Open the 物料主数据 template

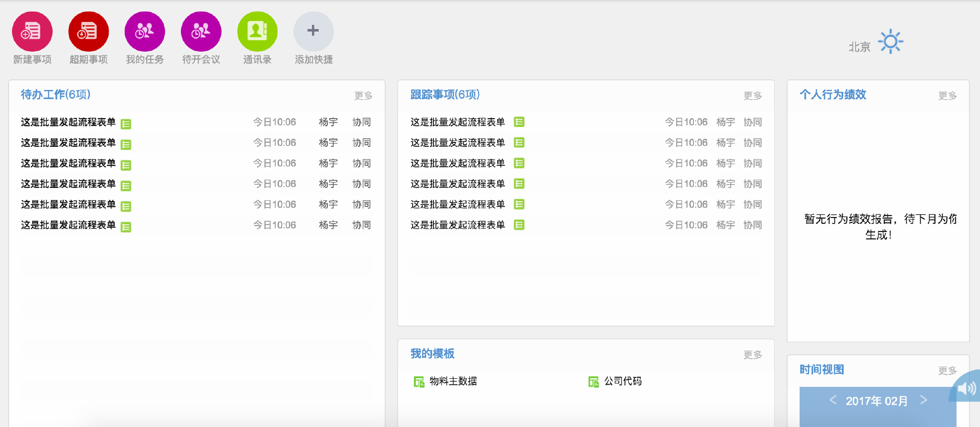point(453,381)
